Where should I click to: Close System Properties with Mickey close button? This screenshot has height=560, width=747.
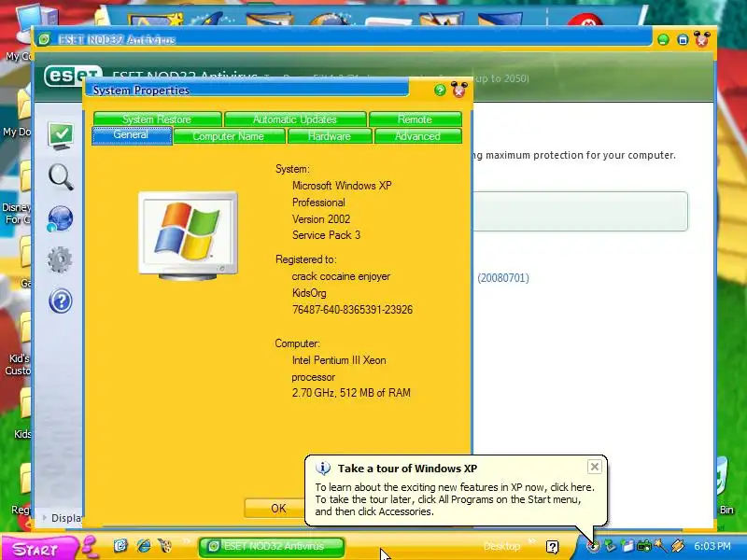(458, 90)
